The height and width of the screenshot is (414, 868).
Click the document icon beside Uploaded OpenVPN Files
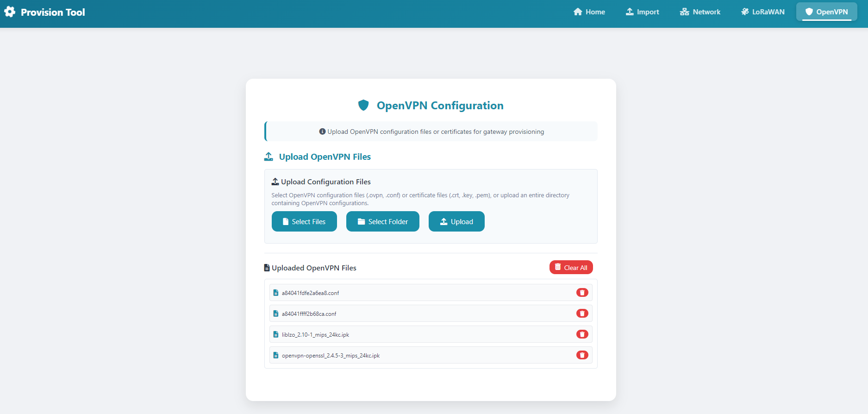pyautogui.click(x=267, y=268)
